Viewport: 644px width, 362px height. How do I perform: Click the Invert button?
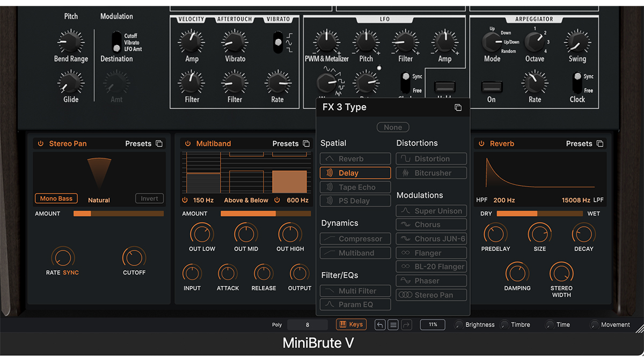point(149,198)
